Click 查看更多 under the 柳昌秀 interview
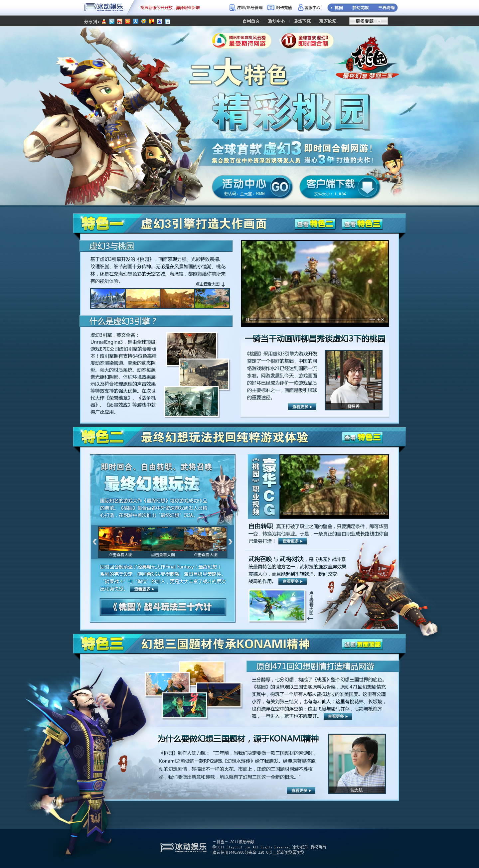 302,407
